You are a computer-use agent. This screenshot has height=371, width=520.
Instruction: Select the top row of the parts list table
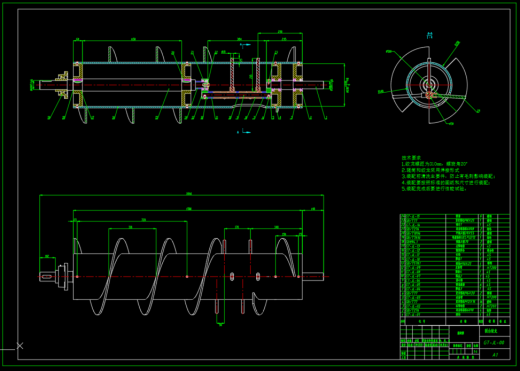(455, 216)
